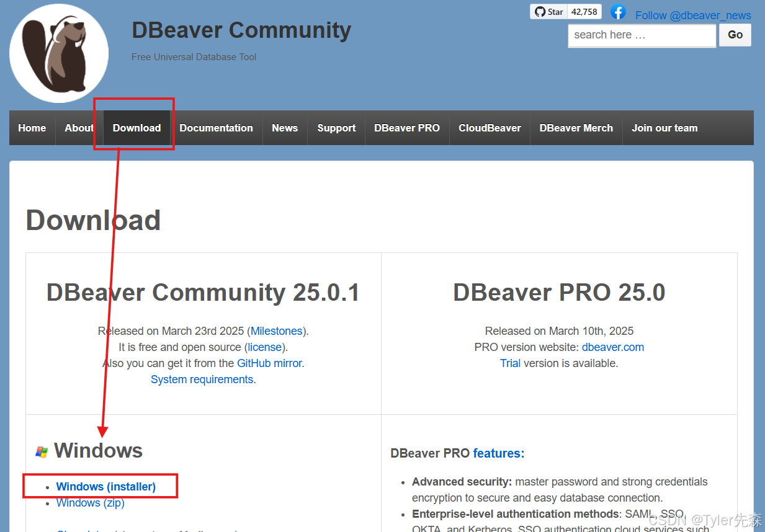Open the GitHub star count 42,758

[584, 12]
